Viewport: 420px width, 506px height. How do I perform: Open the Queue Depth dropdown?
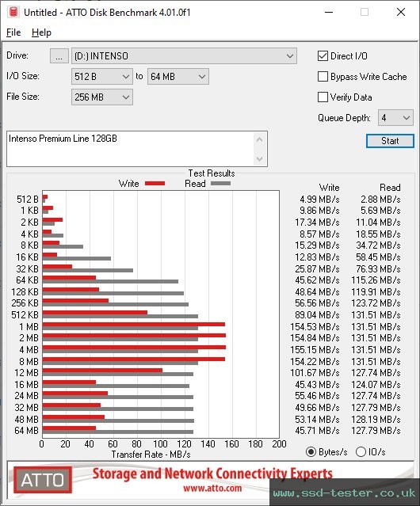[x=395, y=118]
